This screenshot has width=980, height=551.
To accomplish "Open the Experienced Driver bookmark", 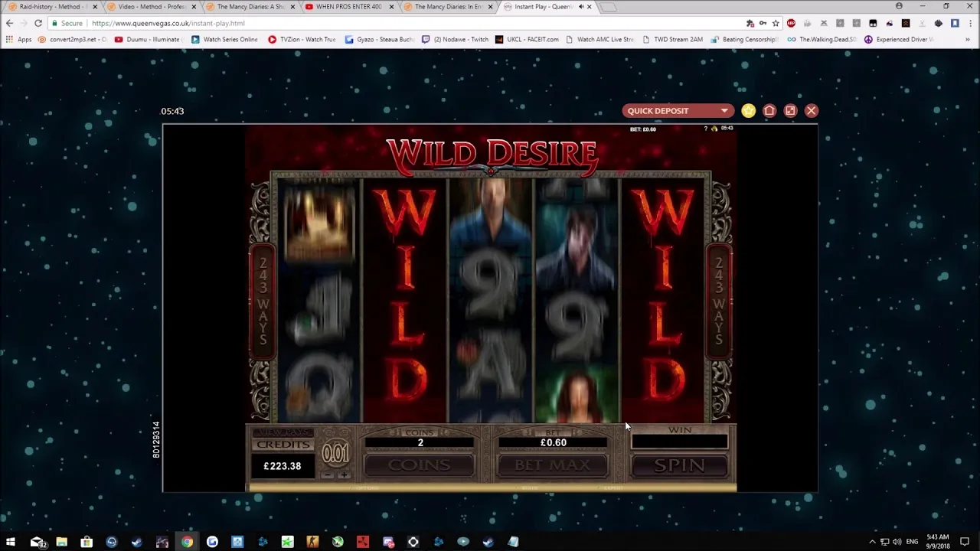I will point(898,39).
